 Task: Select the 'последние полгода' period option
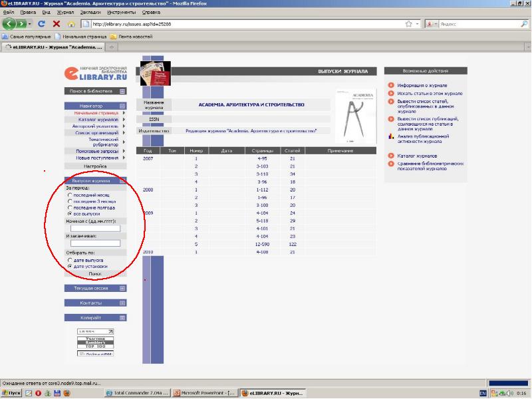coord(70,207)
